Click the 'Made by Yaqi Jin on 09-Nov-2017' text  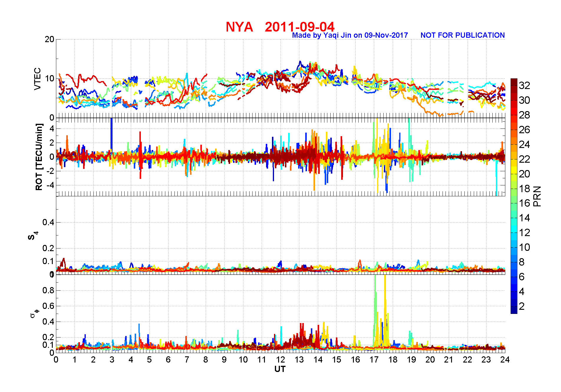point(350,35)
